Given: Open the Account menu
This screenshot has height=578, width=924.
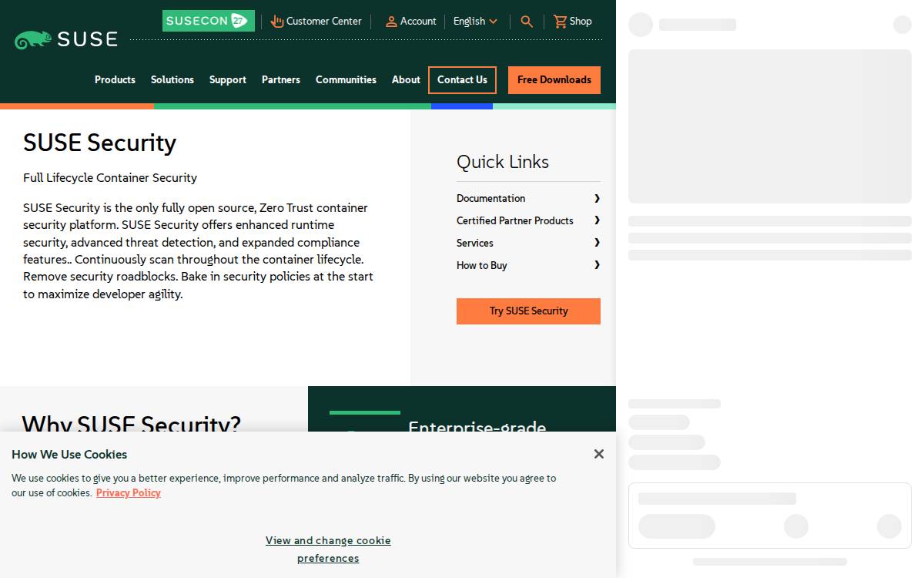Looking at the screenshot, I should tap(410, 22).
